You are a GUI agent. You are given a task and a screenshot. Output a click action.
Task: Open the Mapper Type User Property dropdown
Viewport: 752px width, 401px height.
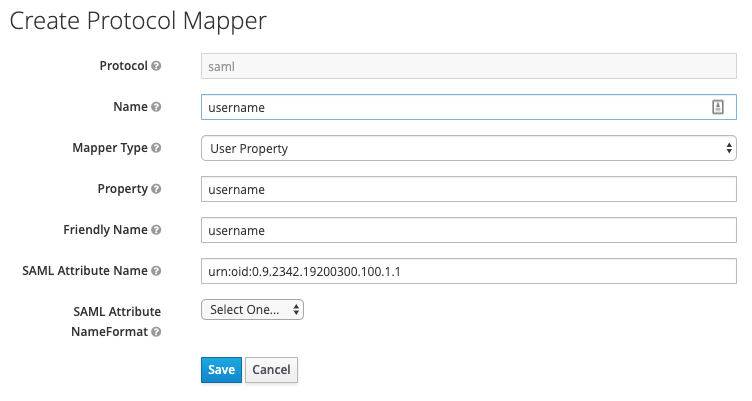[x=469, y=148]
